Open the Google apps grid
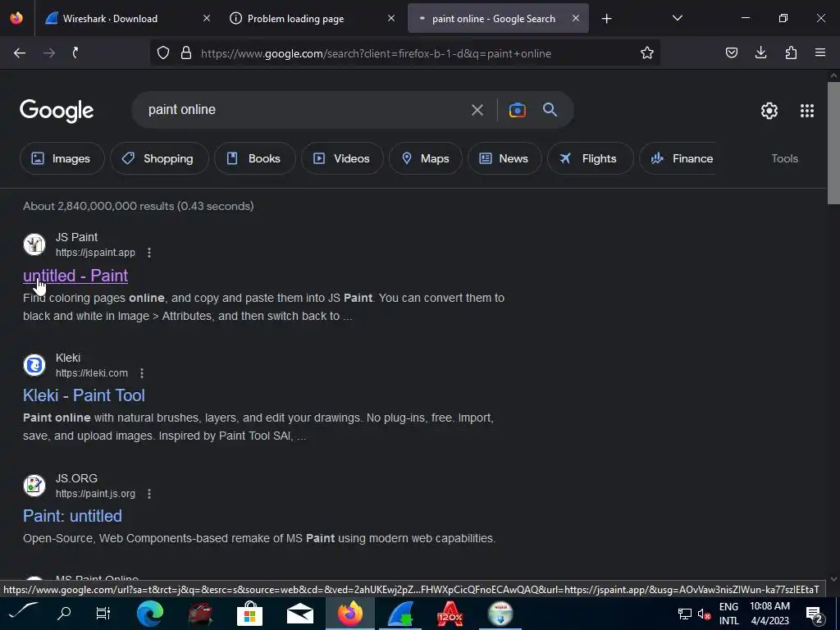 pyautogui.click(x=807, y=111)
